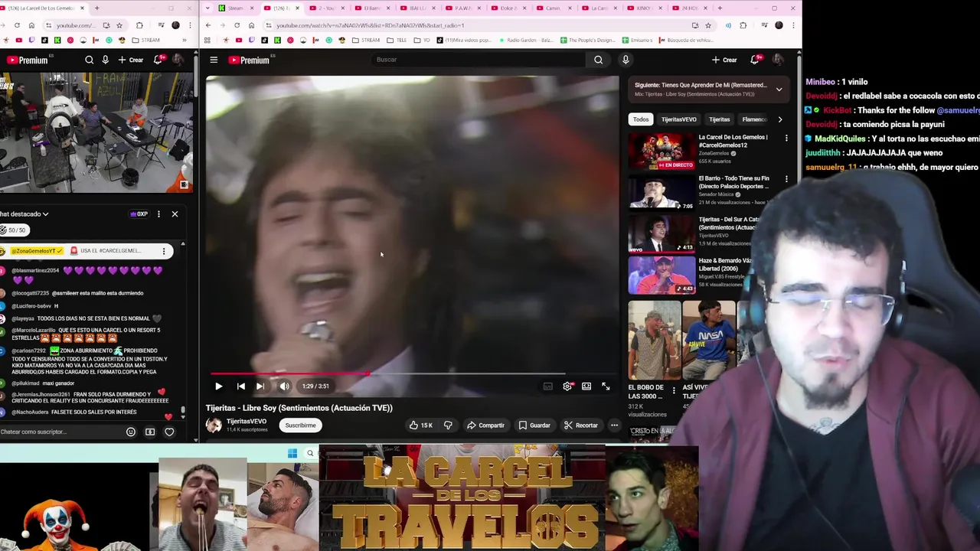Seek on the red video progress bar

[x=413, y=373]
